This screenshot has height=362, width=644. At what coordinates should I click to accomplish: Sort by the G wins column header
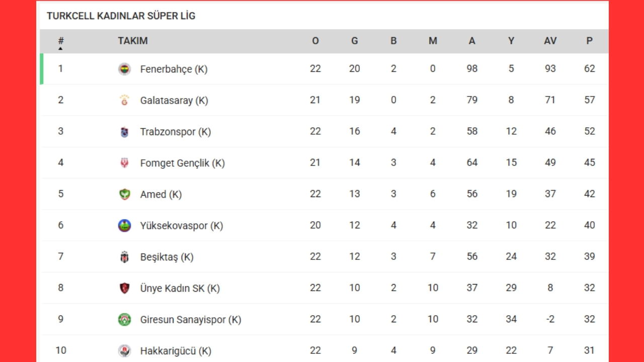(x=355, y=41)
